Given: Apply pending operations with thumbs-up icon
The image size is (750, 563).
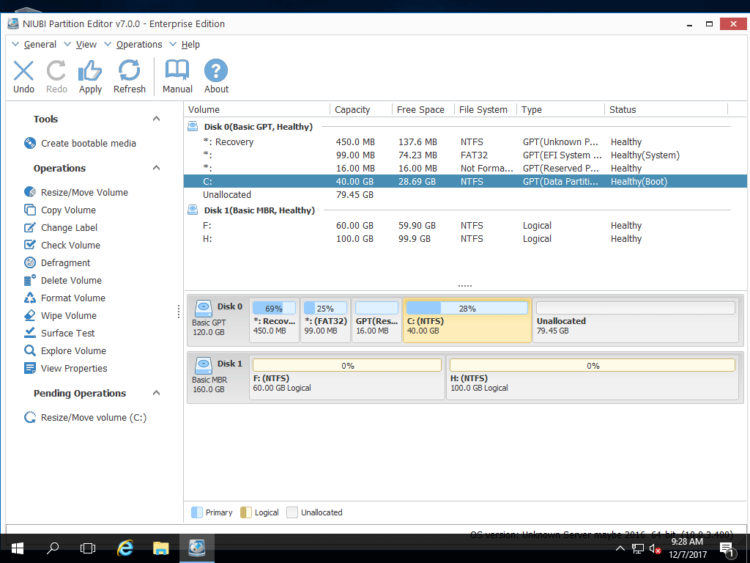Looking at the screenshot, I should coord(90,76).
